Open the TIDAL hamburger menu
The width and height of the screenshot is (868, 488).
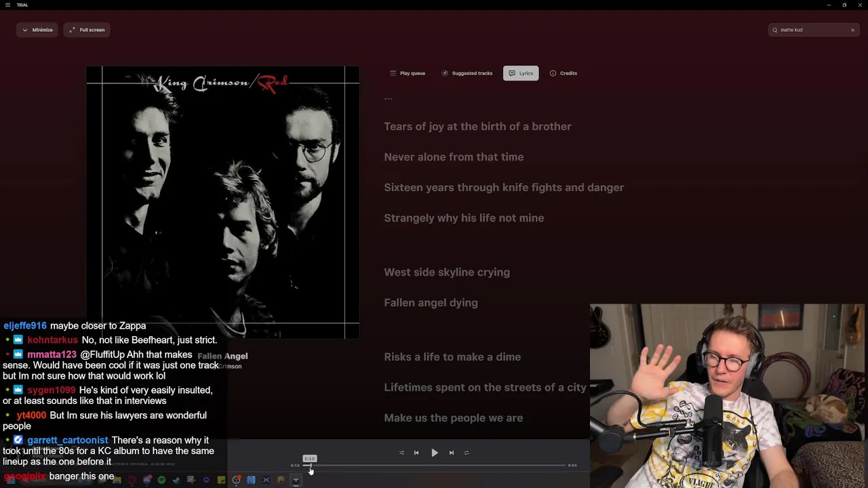tap(7, 5)
